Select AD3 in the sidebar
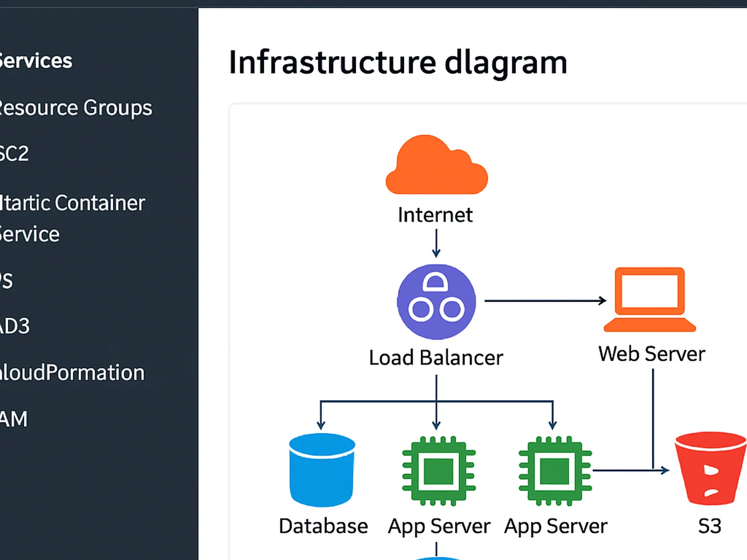 pyautogui.click(x=15, y=326)
